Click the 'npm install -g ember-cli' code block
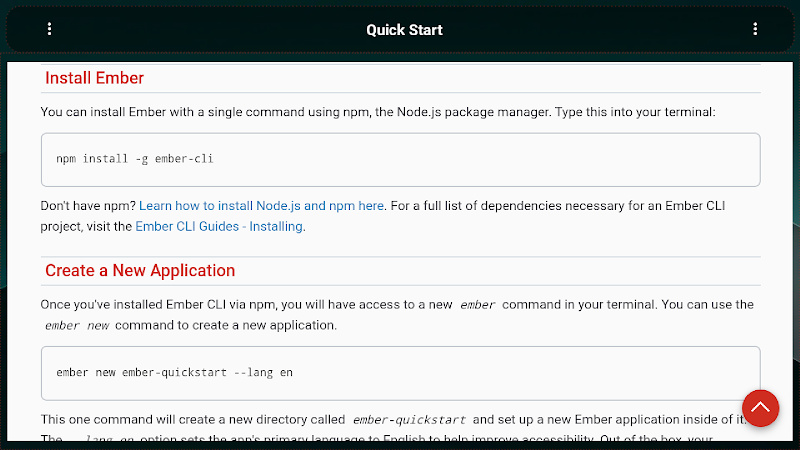Viewport: 800px width, 450px height. [401, 160]
